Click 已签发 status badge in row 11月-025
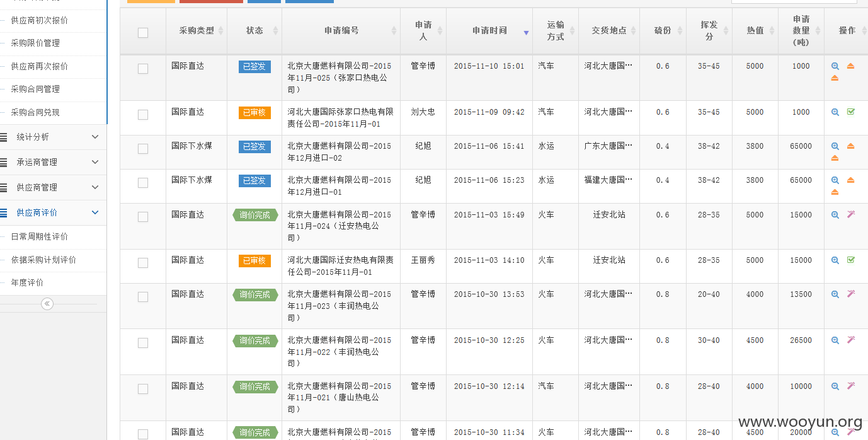Image resolution: width=868 pixels, height=440 pixels. point(254,66)
